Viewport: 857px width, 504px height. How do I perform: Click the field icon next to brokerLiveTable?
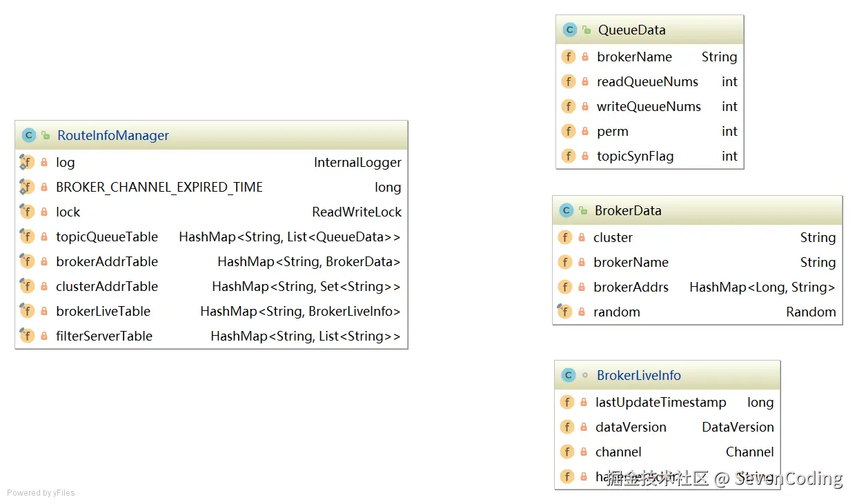[x=27, y=311]
